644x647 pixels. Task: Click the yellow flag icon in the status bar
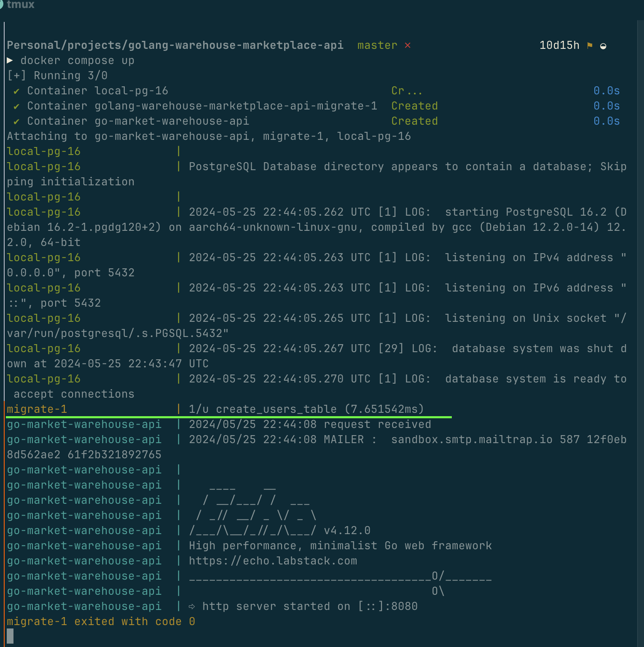click(x=590, y=45)
